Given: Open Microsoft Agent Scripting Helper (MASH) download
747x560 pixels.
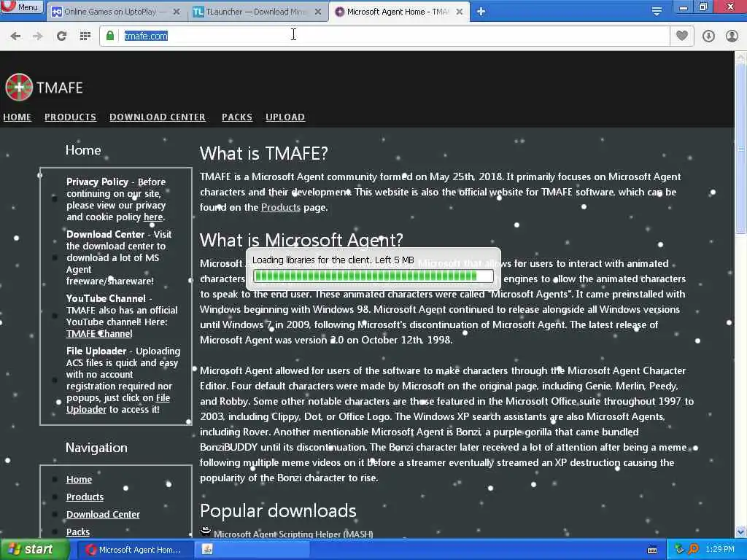Looking at the screenshot, I should (293, 534).
